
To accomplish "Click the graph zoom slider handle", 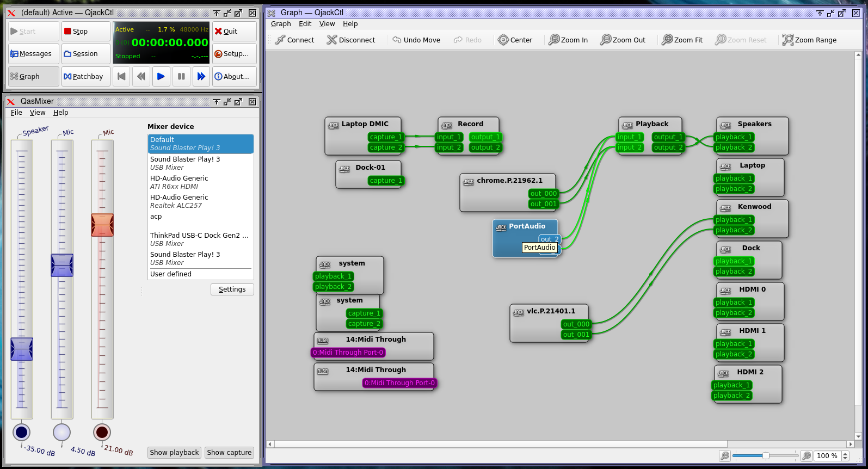I will [x=766, y=456].
